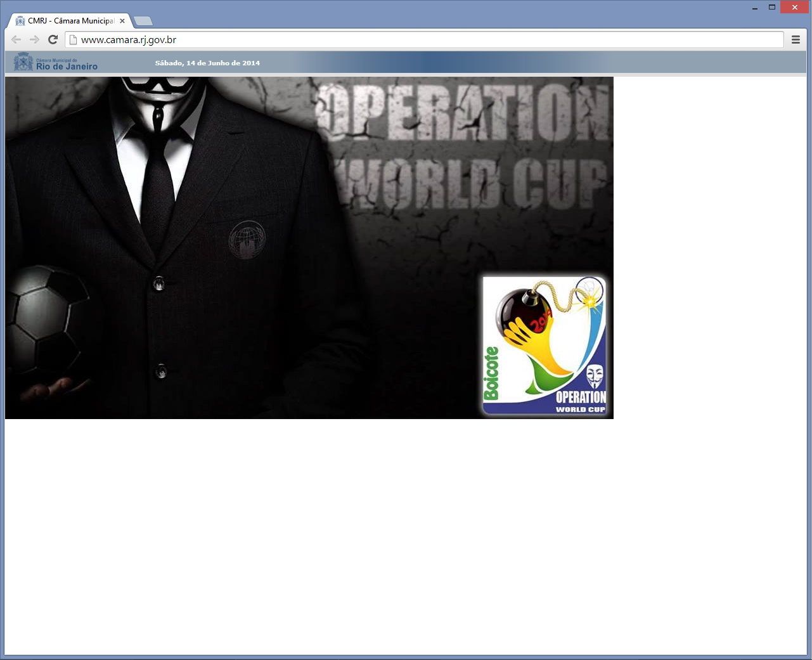Click the page icon in address bar
The width and height of the screenshot is (812, 660).
click(x=73, y=39)
